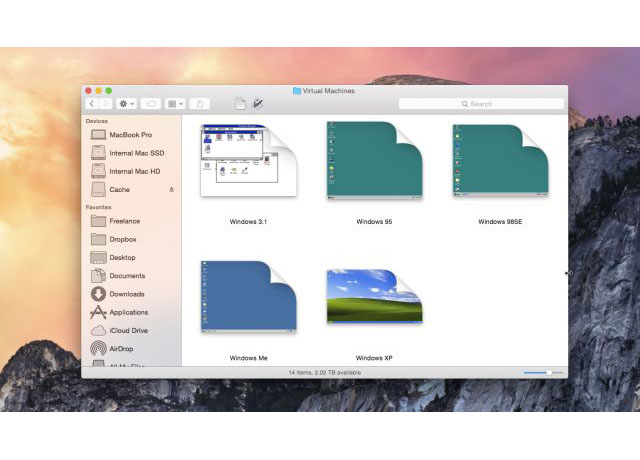The width and height of the screenshot is (640, 460).
Task: Click the Windows Me file name label
Action: (248, 358)
